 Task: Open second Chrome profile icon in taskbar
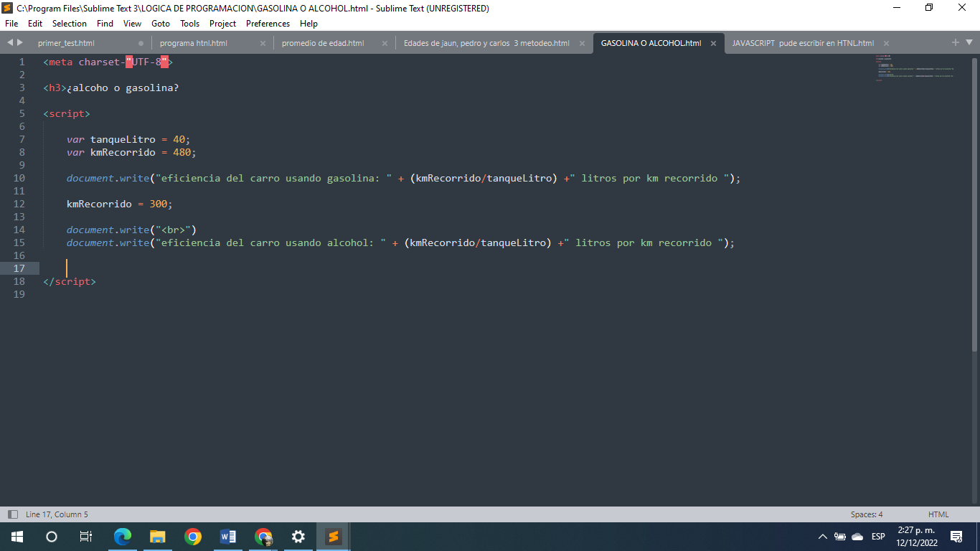tap(263, 537)
